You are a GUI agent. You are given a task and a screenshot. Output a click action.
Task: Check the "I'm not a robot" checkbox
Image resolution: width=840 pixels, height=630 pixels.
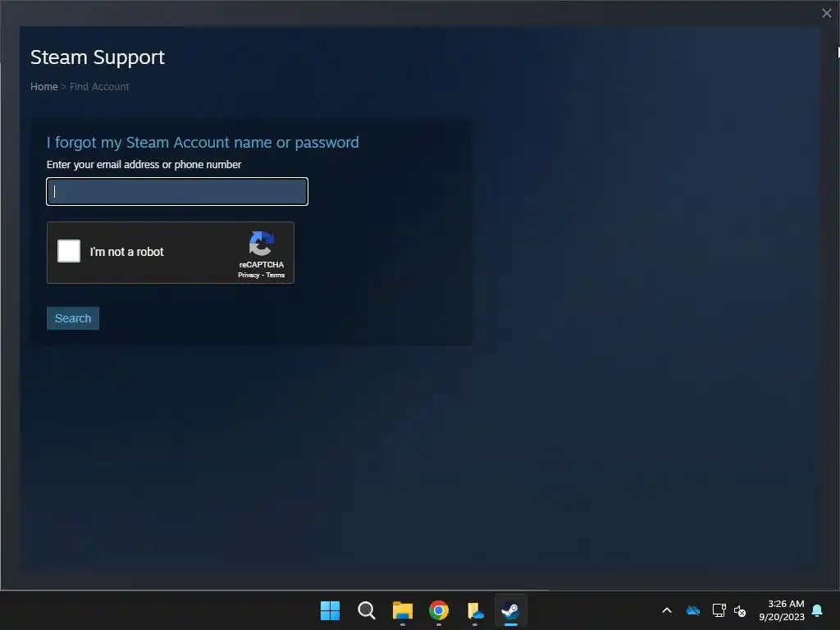(69, 251)
